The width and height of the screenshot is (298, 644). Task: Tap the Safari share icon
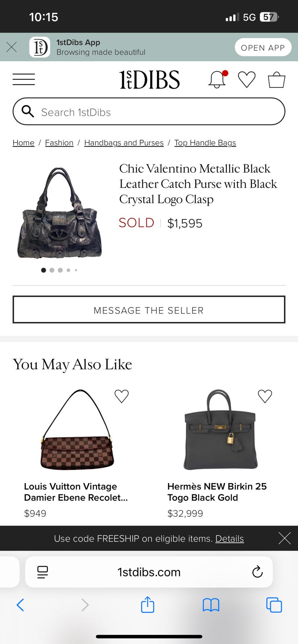(147, 605)
